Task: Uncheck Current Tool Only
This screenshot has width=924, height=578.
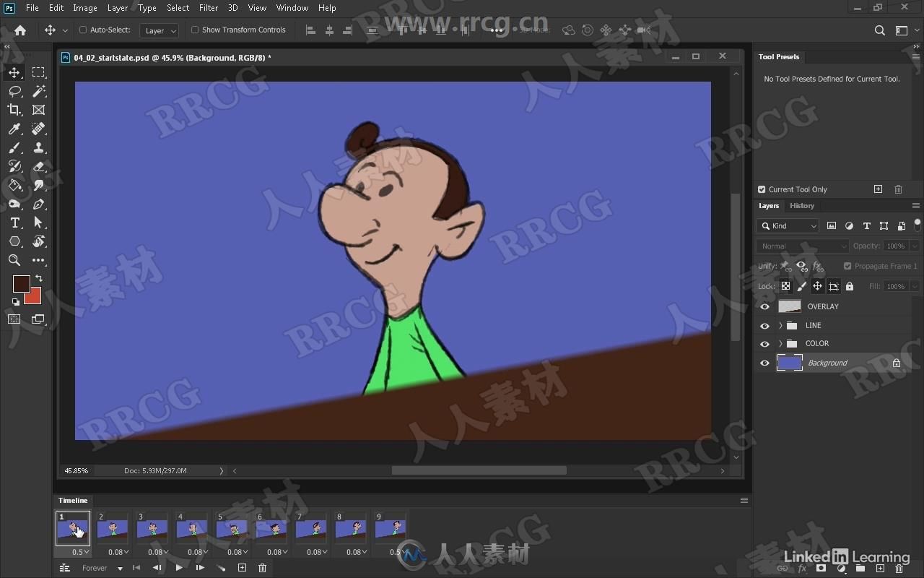Action: [762, 189]
